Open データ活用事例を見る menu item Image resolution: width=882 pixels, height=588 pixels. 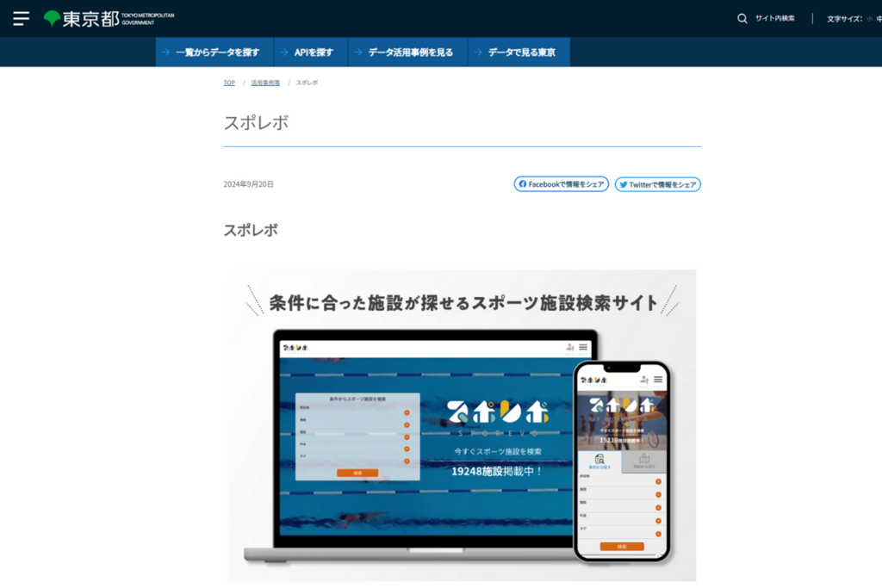(x=407, y=53)
